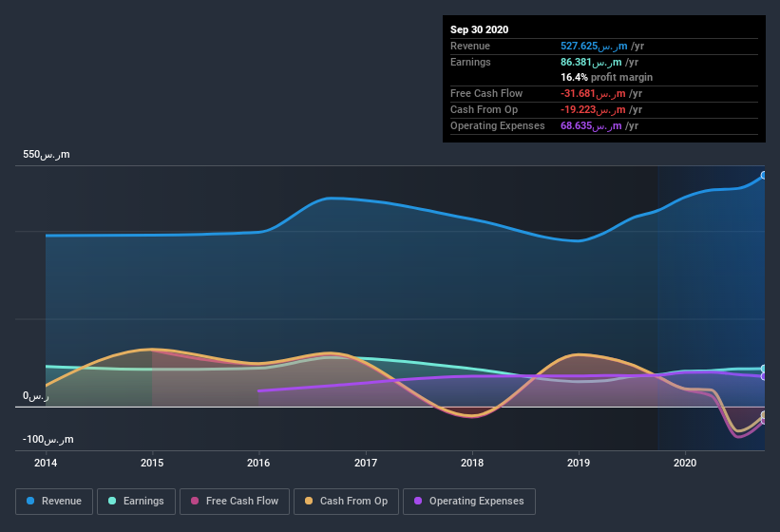Click the Revenue label in the tooltip

pyautogui.click(x=470, y=47)
